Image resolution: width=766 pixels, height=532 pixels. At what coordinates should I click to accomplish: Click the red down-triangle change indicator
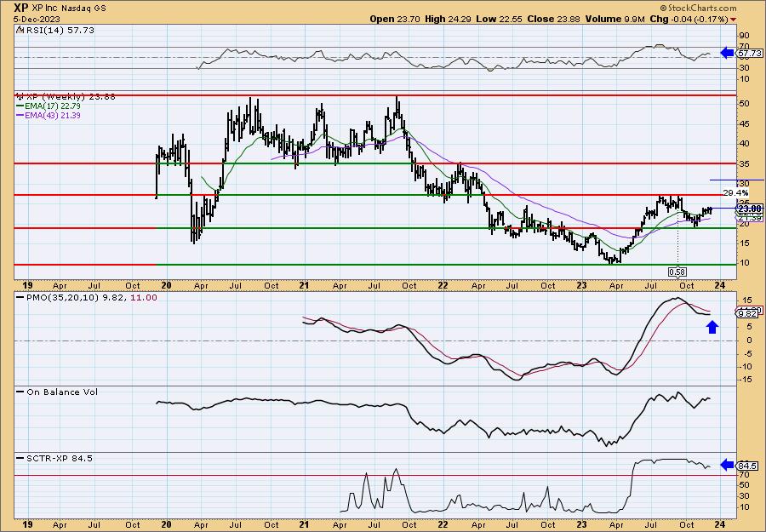click(x=734, y=20)
